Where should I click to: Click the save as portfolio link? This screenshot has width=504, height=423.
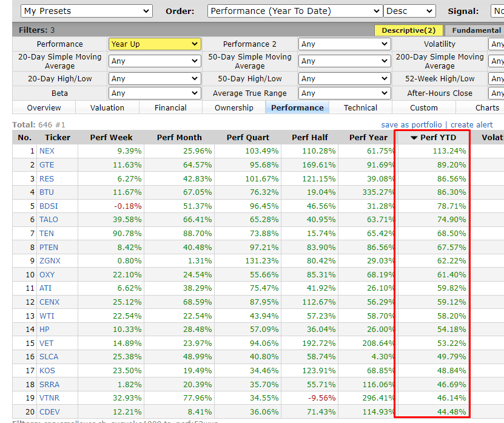point(411,125)
